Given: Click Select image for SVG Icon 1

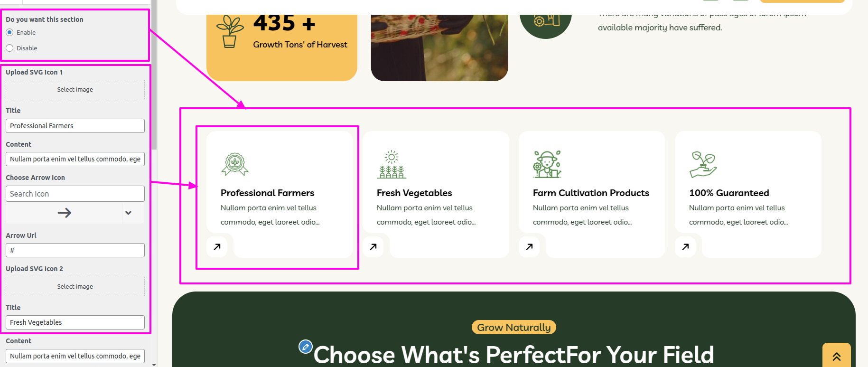Looking at the screenshot, I should [x=75, y=89].
